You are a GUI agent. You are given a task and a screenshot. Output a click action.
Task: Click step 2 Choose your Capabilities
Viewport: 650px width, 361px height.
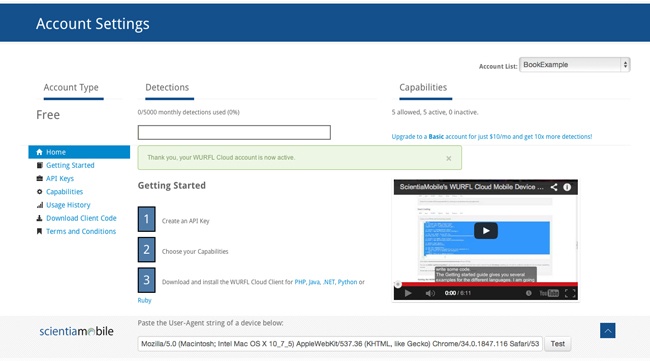point(195,252)
